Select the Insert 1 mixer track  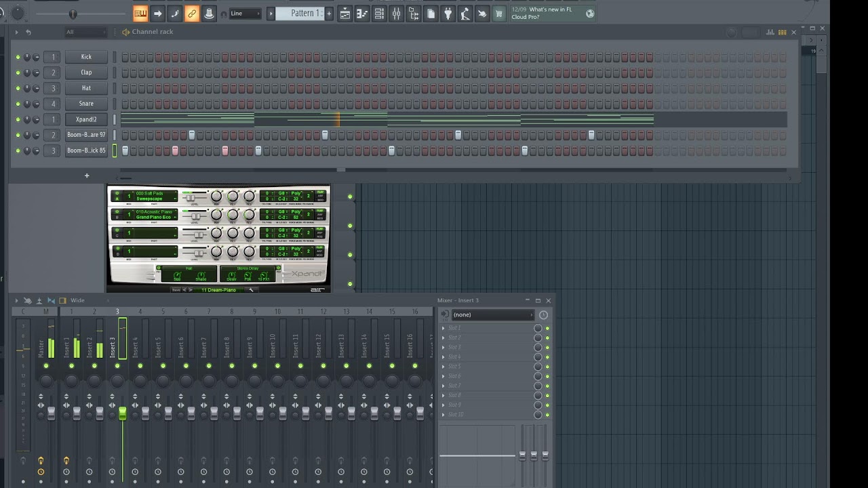pos(67,347)
